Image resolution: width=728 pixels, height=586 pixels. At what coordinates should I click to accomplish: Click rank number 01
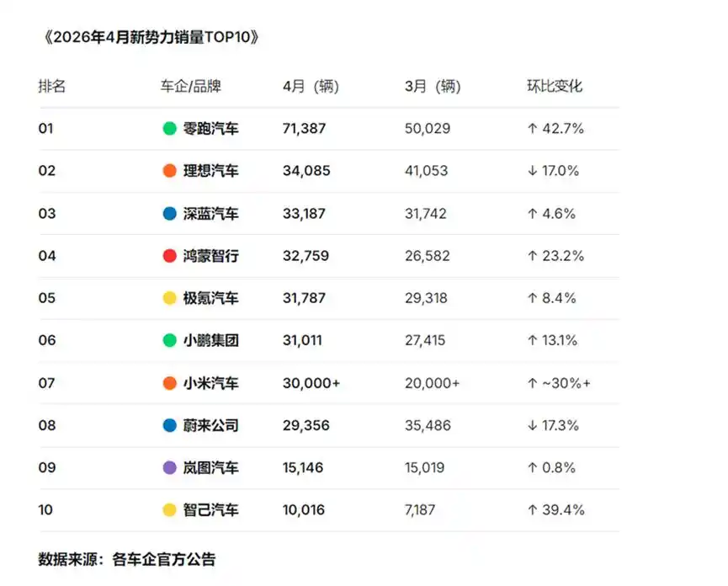tap(46, 128)
